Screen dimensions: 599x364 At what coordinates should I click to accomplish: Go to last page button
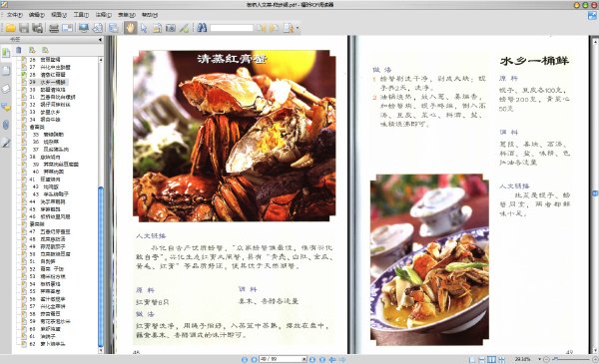pos(322,359)
